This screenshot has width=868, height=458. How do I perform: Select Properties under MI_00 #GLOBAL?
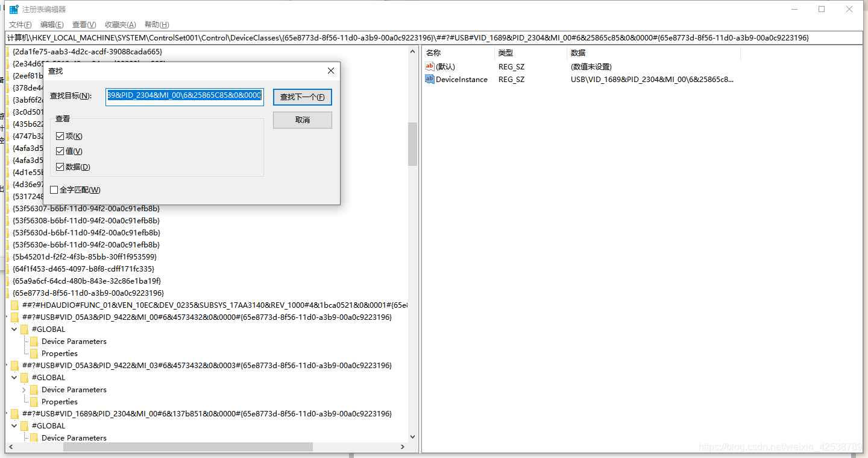[x=60, y=354]
